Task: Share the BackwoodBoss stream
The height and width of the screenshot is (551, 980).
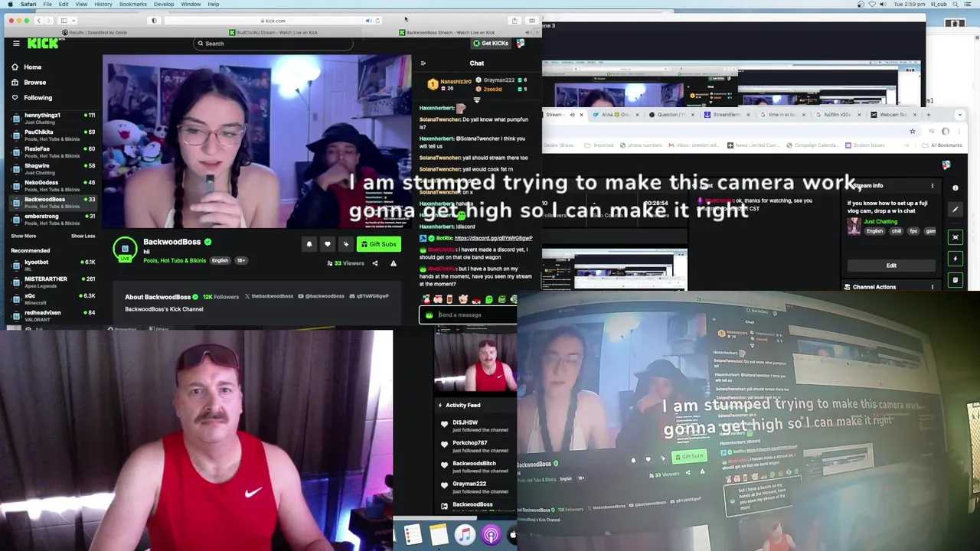Action: pos(375,263)
